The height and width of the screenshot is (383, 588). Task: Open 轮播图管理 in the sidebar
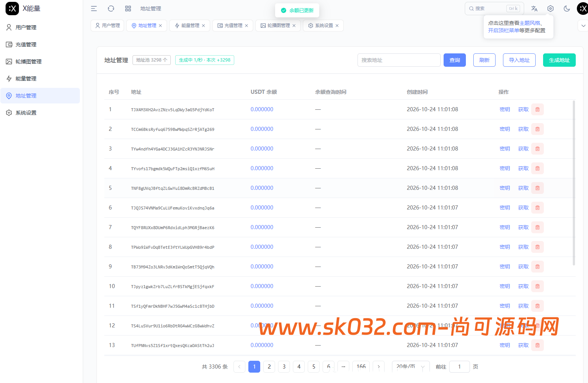point(40,62)
